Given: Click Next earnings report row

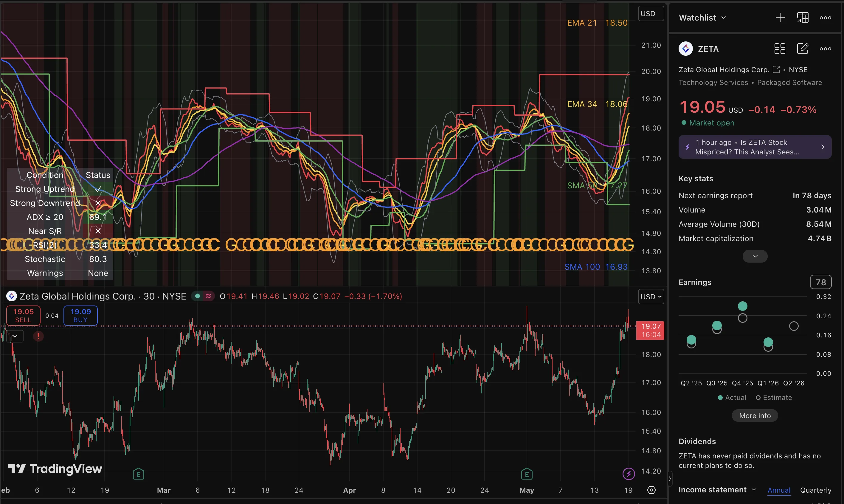Looking at the screenshot, I should coord(755,196).
